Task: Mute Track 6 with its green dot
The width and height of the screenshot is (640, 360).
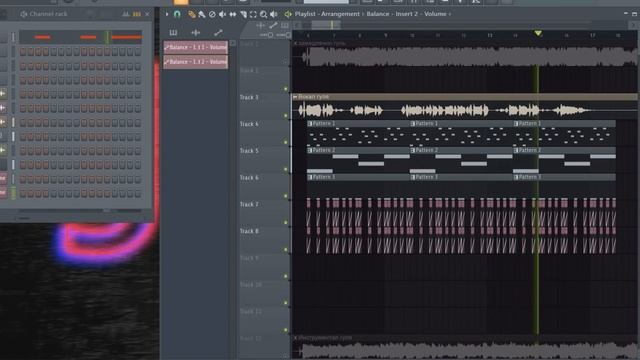Action: pyautogui.click(x=286, y=196)
